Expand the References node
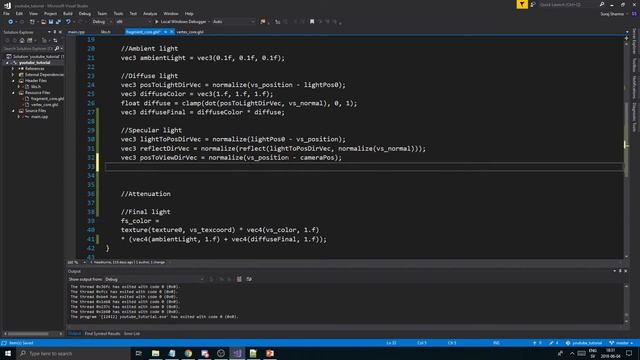 tap(13, 69)
